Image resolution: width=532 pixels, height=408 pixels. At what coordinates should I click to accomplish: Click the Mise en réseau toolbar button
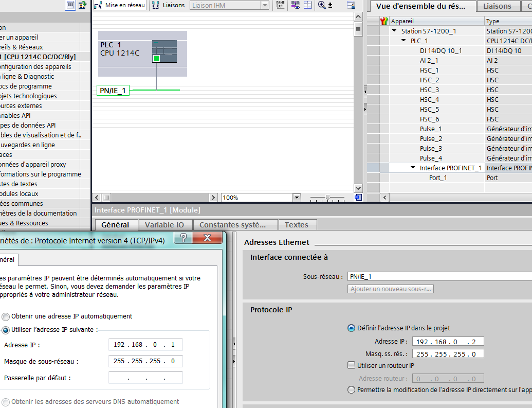[x=120, y=5]
